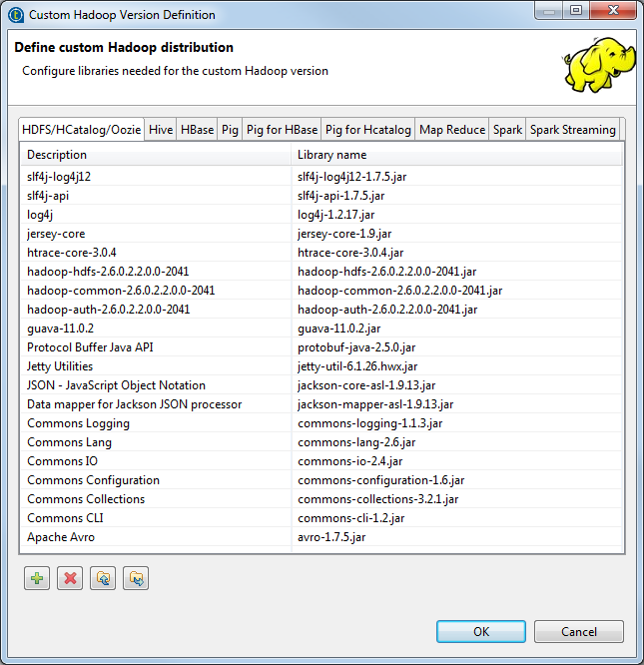Select the Apache Avro row

click(61, 537)
